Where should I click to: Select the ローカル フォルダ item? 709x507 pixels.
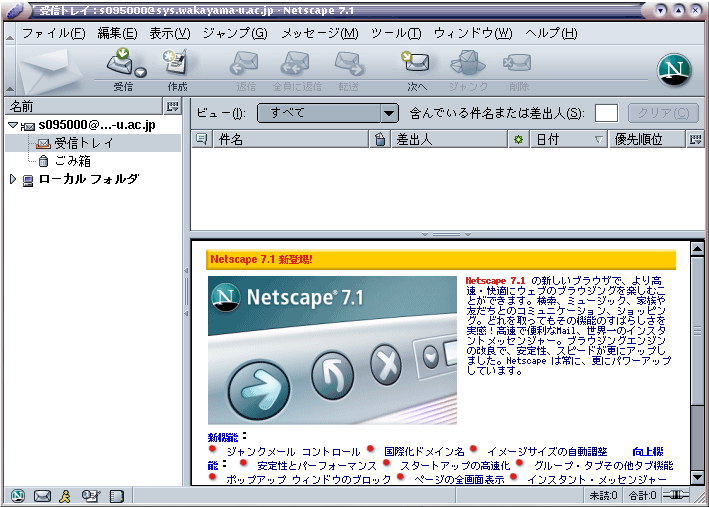coord(89,179)
